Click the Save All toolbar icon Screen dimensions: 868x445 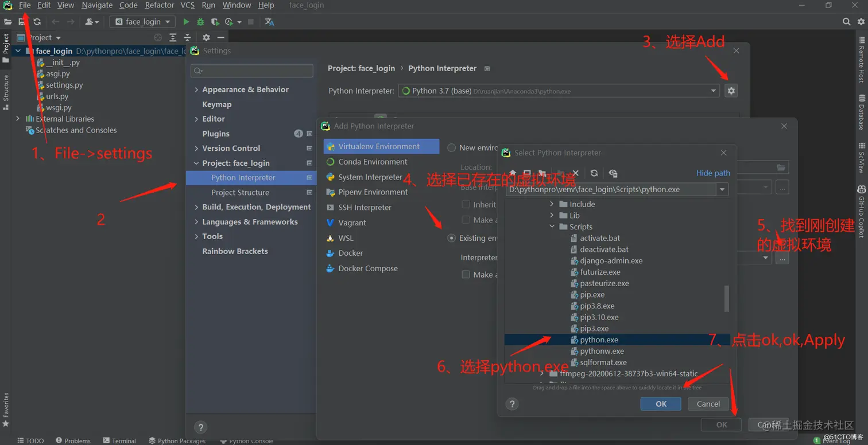tap(22, 22)
